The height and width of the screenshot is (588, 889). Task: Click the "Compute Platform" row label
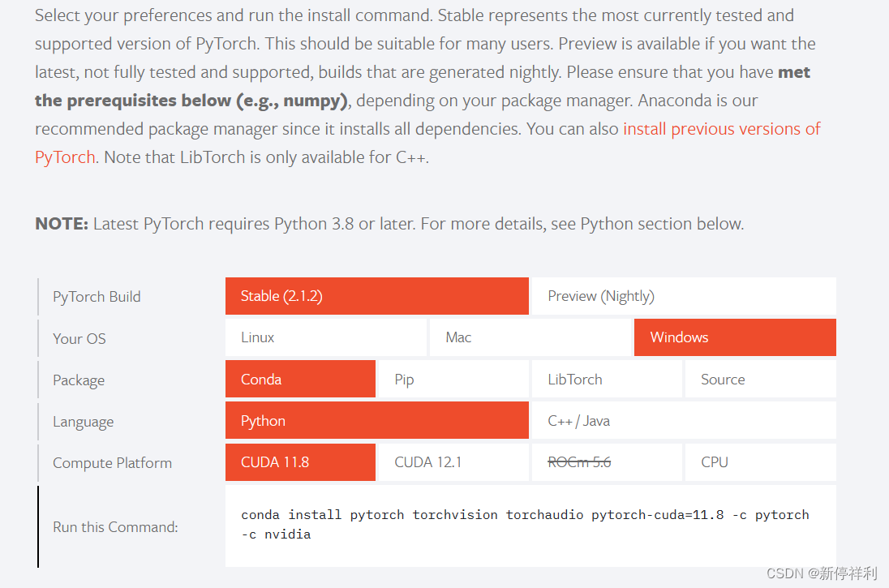tap(112, 463)
